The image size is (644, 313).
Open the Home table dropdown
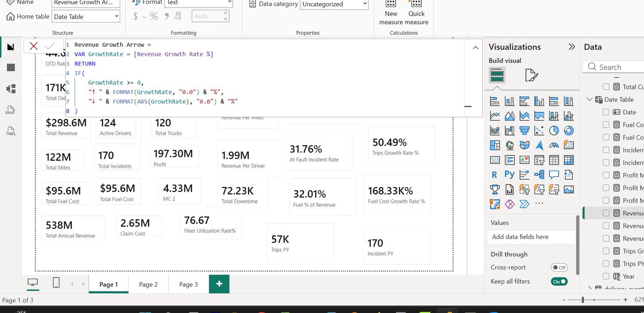[86, 17]
